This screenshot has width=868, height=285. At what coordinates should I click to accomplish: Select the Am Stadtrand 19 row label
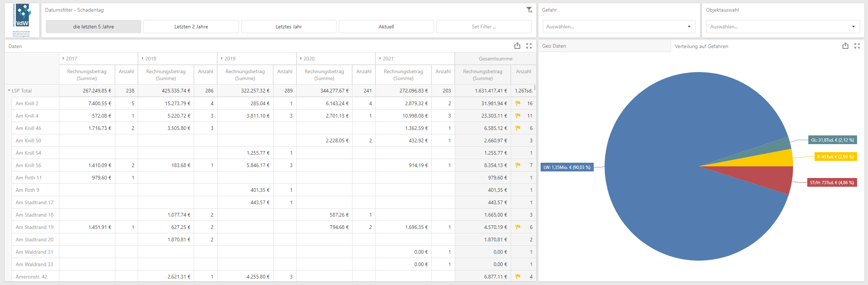pos(35,227)
